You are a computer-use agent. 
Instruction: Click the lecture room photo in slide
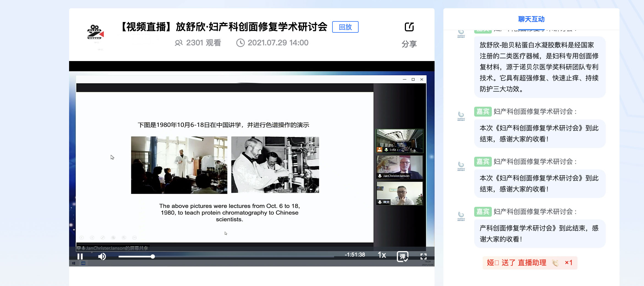click(x=179, y=165)
